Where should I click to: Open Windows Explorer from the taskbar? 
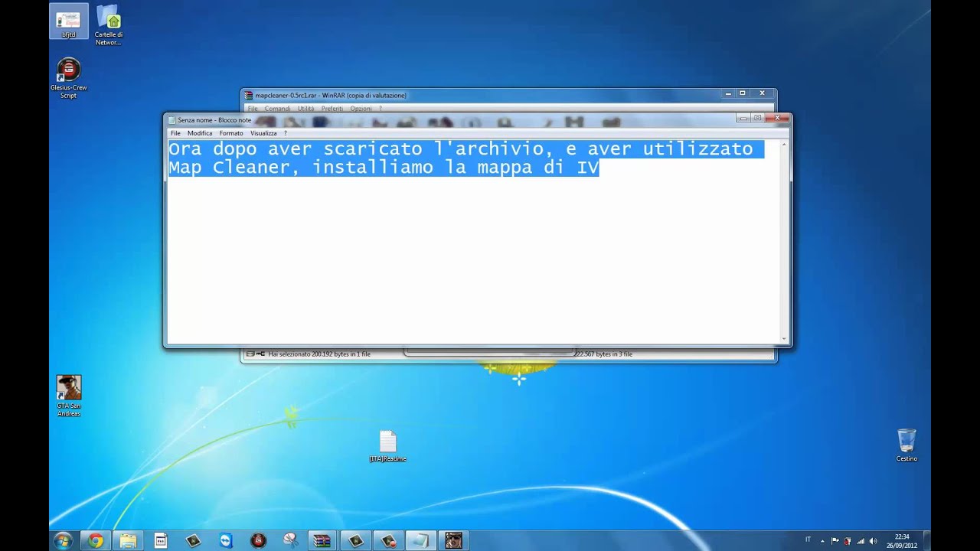128,540
